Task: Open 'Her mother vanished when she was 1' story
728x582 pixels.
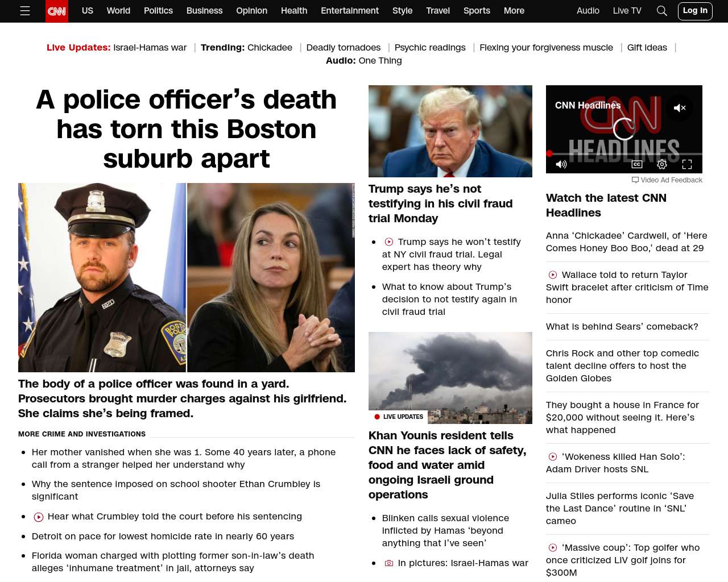Action: 184,459
